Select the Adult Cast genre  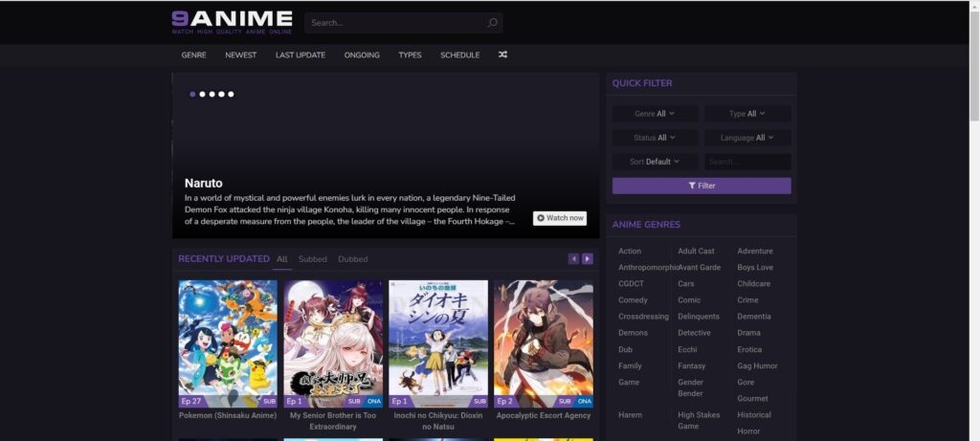pyautogui.click(x=696, y=251)
